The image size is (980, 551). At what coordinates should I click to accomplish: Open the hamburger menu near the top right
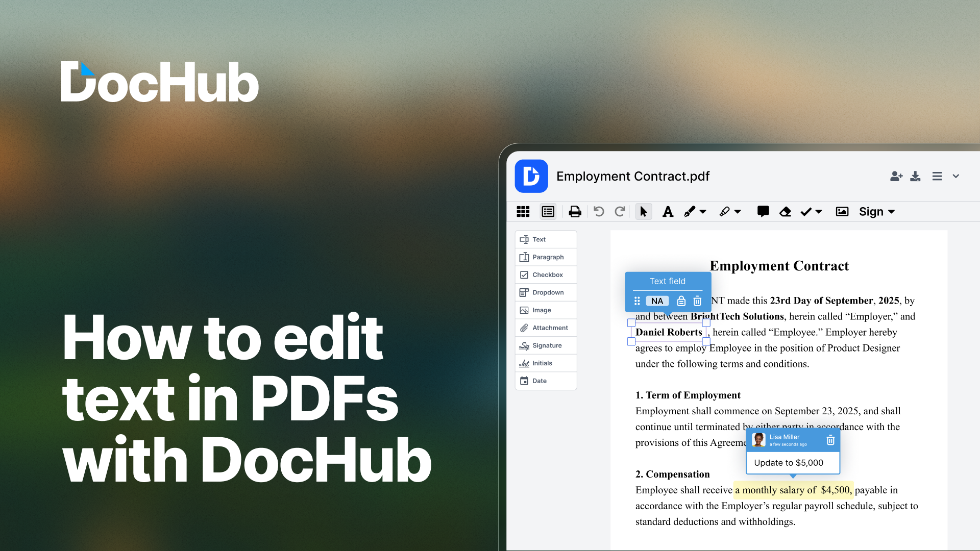(x=937, y=176)
